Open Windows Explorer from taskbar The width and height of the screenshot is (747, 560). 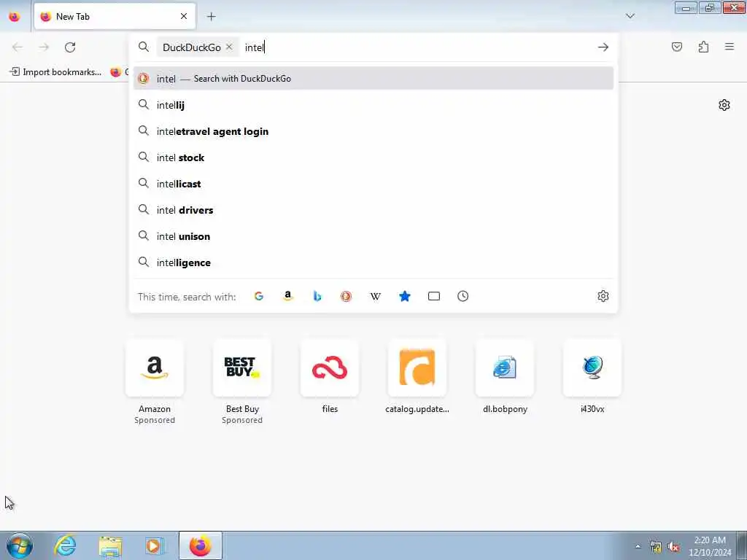111,545
